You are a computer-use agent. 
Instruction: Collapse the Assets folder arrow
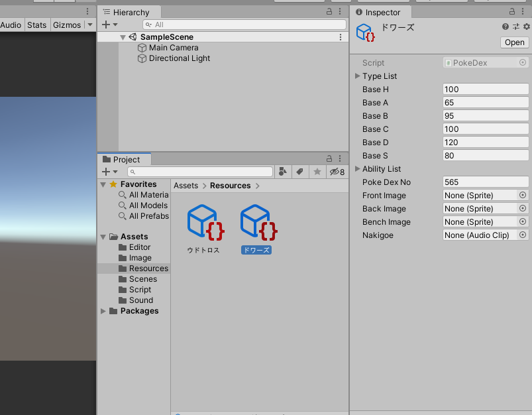click(103, 237)
